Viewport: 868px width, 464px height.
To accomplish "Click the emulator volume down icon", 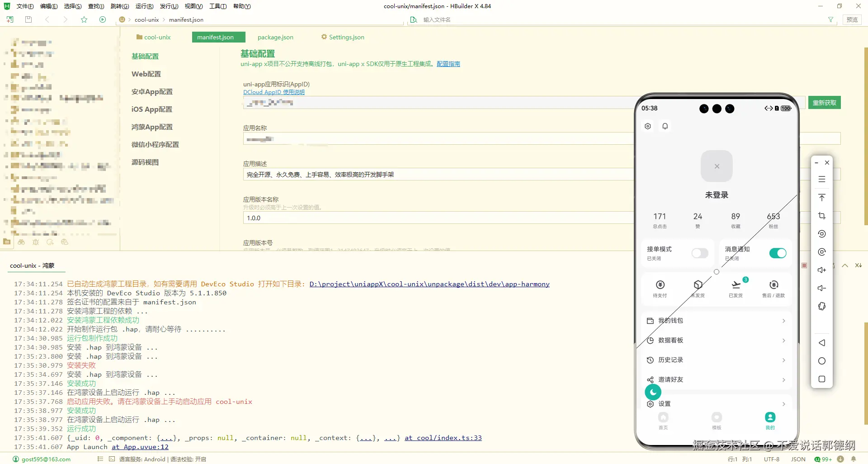I will 822,288.
